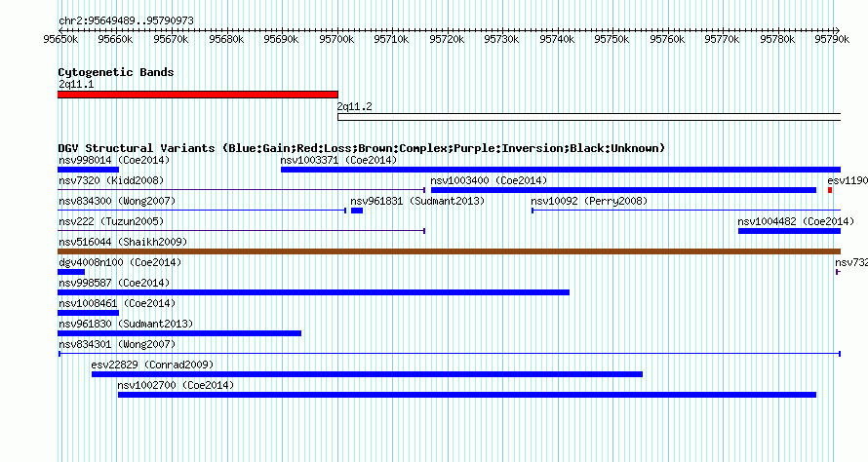Click the esv22829 (Conrad2009) label
This screenshot has height=462, width=868.
(x=152, y=365)
